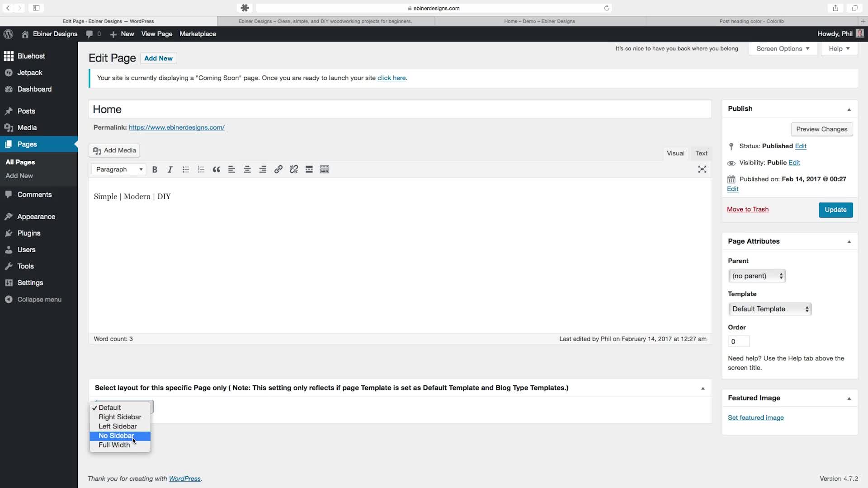Open the Paragraph format dropdown
This screenshot has width=868, height=488.
(118, 169)
